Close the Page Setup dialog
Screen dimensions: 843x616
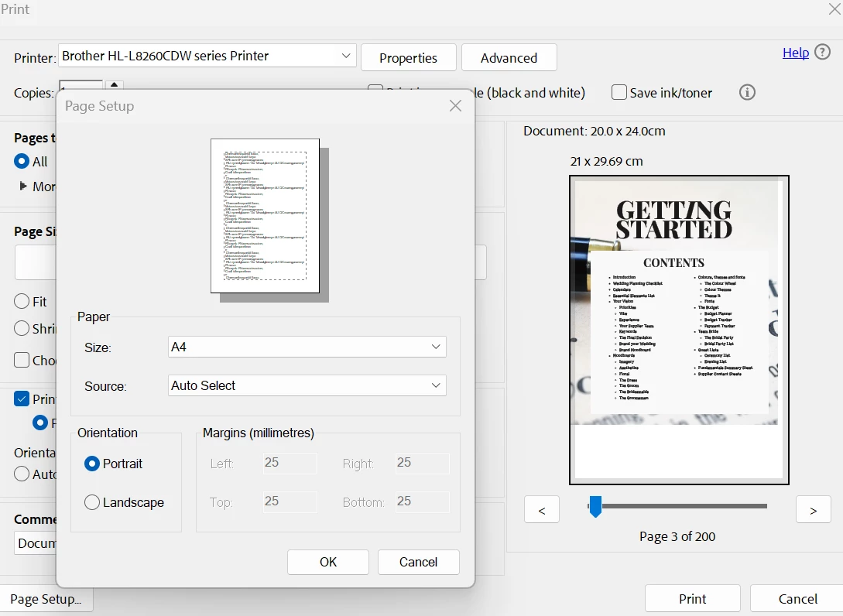pyautogui.click(x=455, y=106)
